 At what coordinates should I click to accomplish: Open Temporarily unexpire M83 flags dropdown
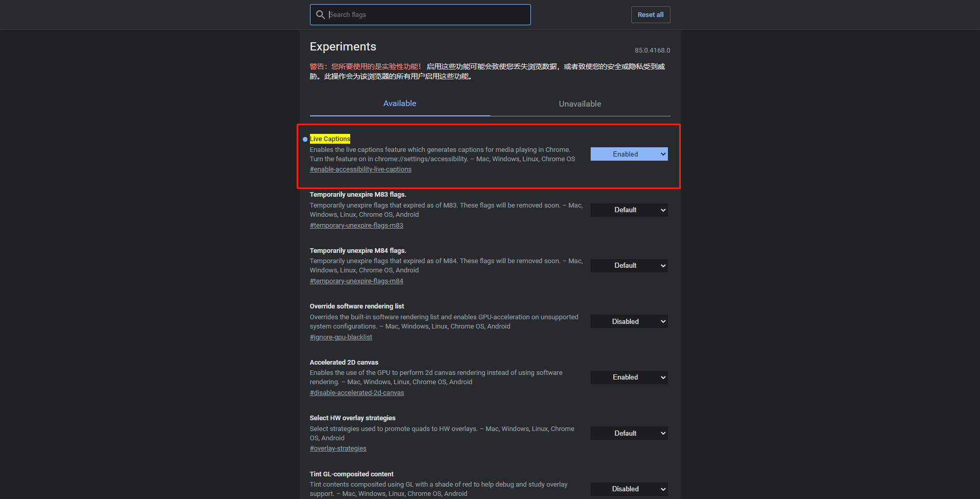pyautogui.click(x=629, y=210)
